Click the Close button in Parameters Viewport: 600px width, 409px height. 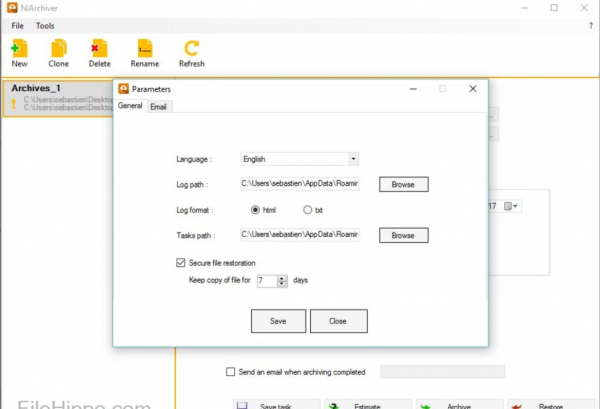tap(338, 321)
